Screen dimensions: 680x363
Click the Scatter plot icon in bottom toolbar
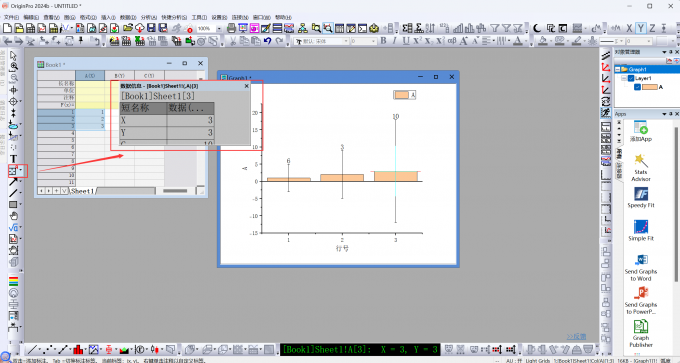tap(48, 350)
